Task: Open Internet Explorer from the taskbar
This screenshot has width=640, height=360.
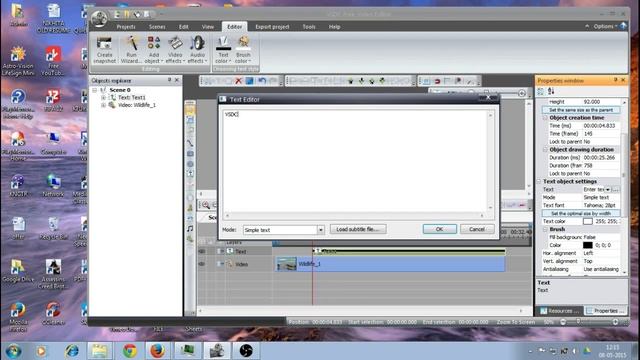Action: (72, 351)
